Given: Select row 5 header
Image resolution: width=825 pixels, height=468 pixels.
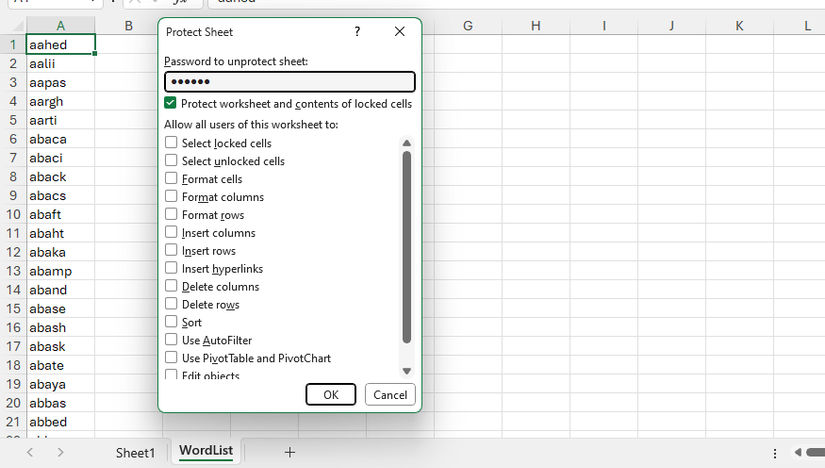Looking at the screenshot, I should [13, 120].
